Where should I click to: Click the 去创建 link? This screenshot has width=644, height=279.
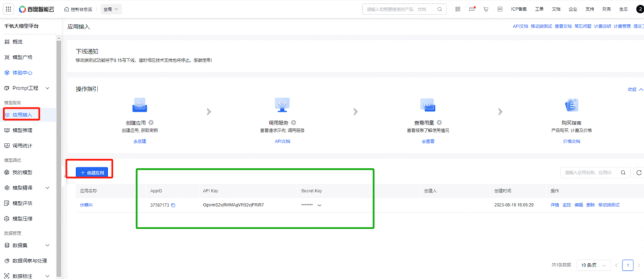pyautogui.click(x=140, y=141)
